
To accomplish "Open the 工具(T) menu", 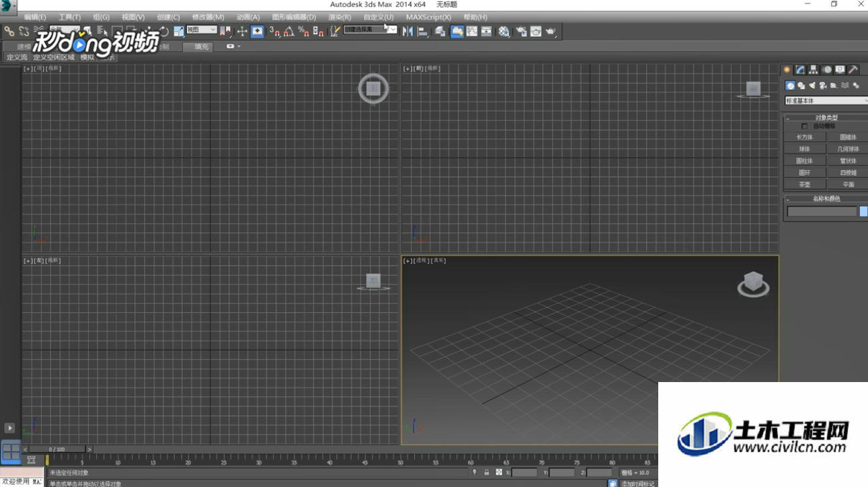I will click(69, 17).
